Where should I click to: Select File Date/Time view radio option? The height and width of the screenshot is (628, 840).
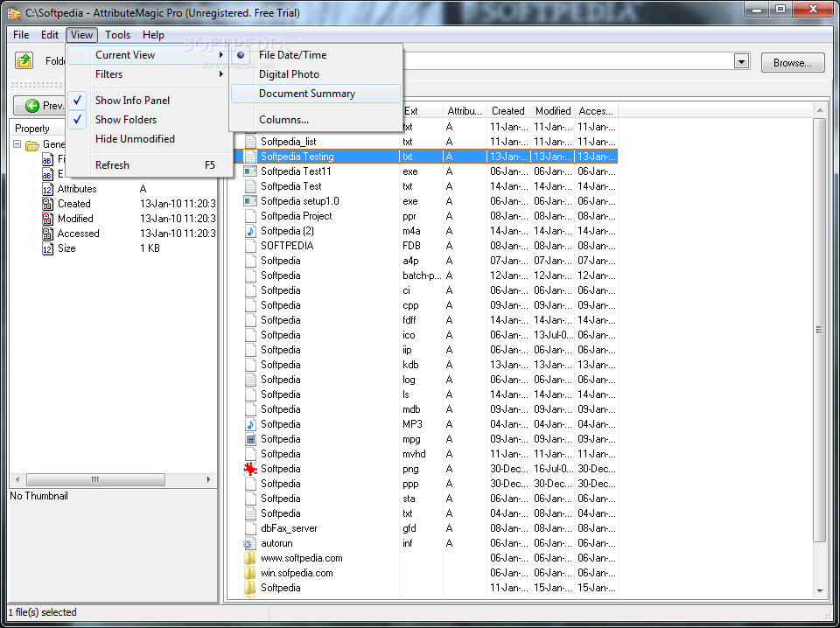coord(316,55)
